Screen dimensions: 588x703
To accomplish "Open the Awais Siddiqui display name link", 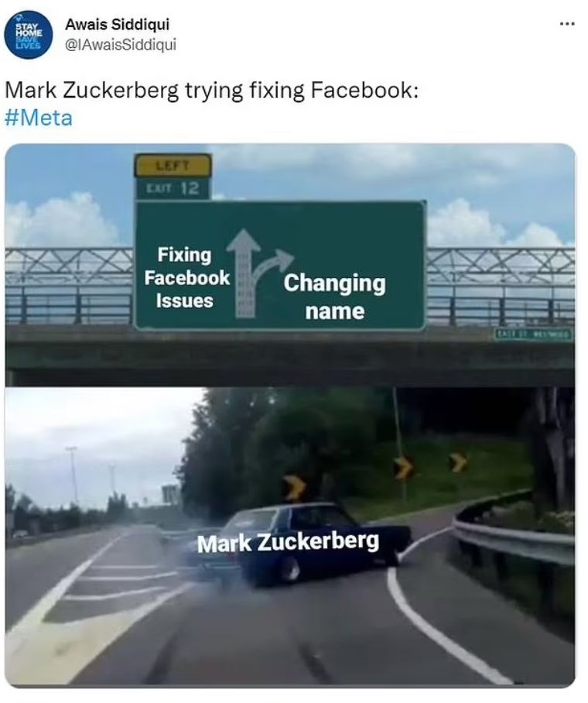I will (117, 24).
